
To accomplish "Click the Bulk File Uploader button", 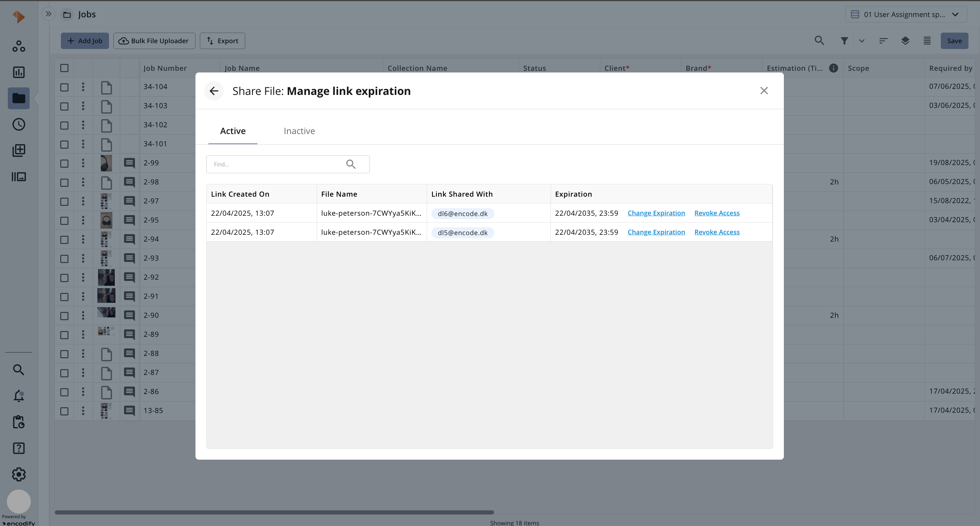I will (154, 41).
